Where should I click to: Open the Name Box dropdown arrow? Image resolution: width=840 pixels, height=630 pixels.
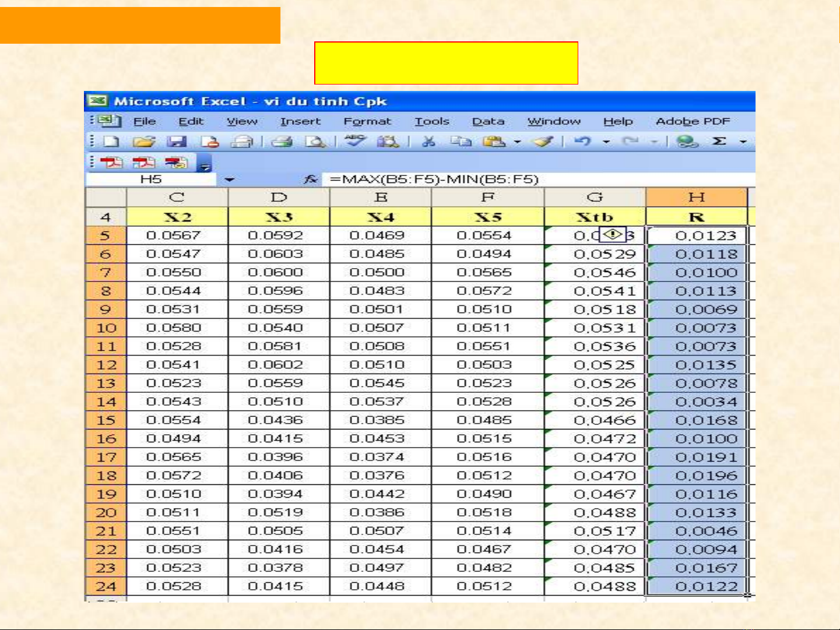229,180
